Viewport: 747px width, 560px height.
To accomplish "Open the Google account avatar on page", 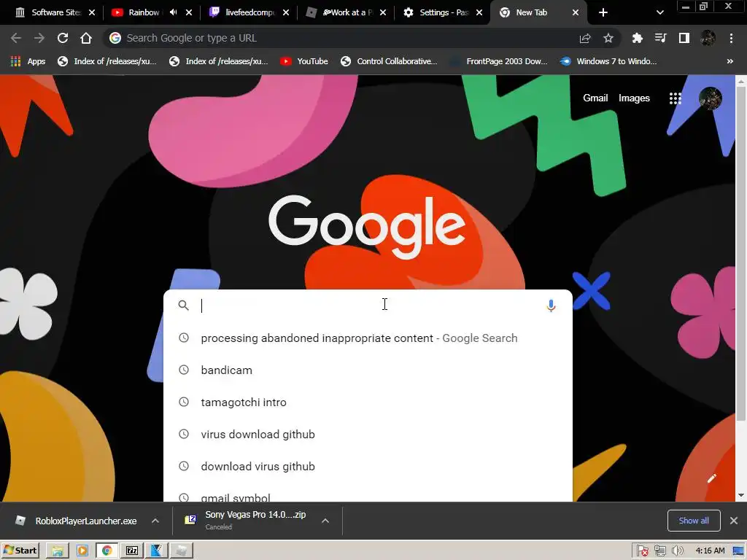I will point(711,98).
